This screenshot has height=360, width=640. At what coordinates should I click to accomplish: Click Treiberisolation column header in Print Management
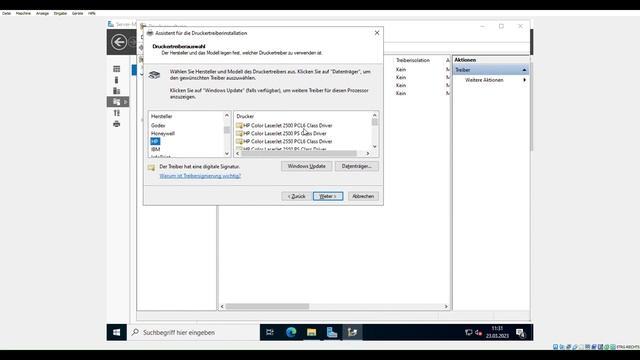(x=413, y=60)
